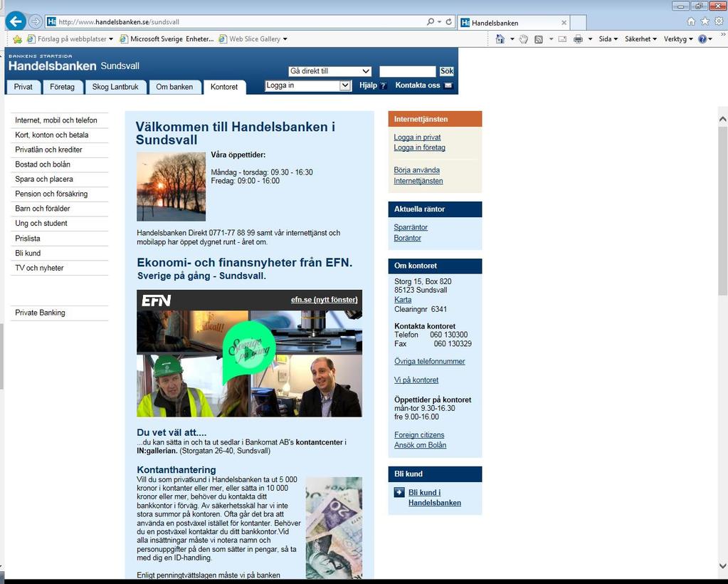This screenshot has width=728, height=584.
Task: Play the Sverige på gång video
Action: point(249,352)
